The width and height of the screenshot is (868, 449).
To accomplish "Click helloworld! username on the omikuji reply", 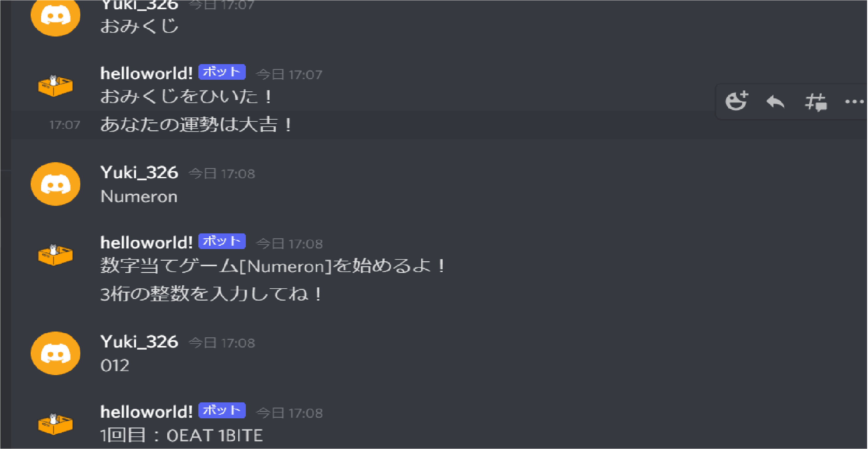I will pyautogui.click(x=147, y=73).
